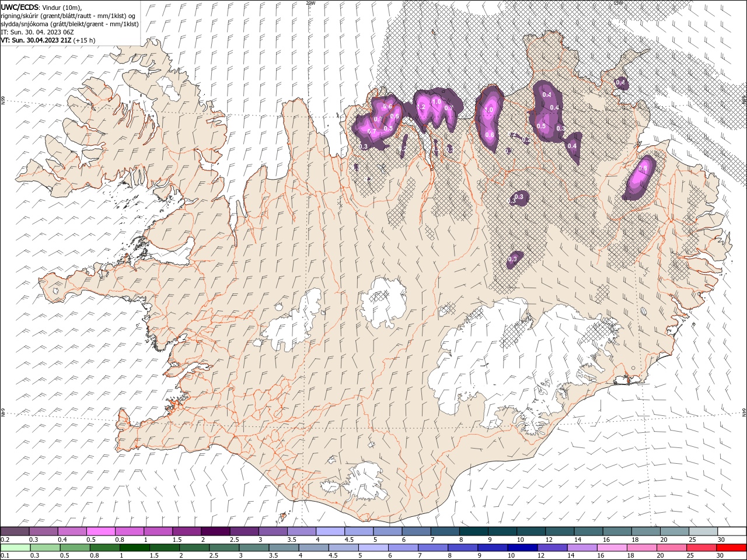747x560 pixels.
Task: Click the 'slydda/snjókoma' legend description line
Action: click(x=69, y=24)
